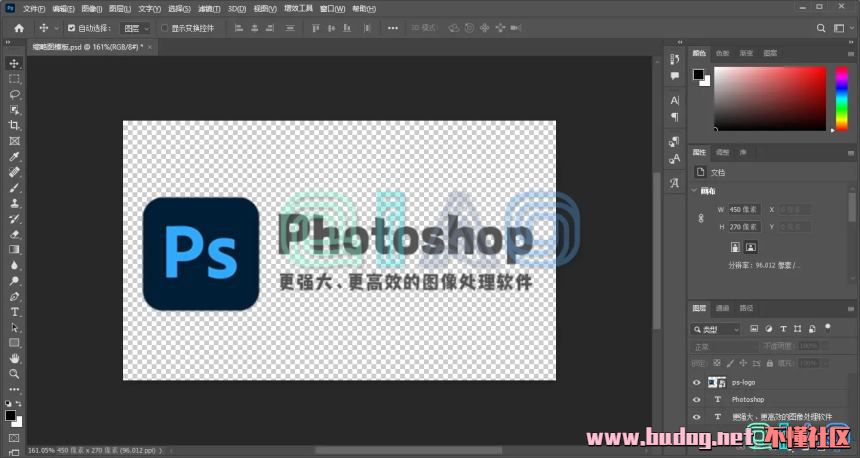The image size is (860, 458).
Task: Set canvas to landscape orientation
Action: [751, 247]
